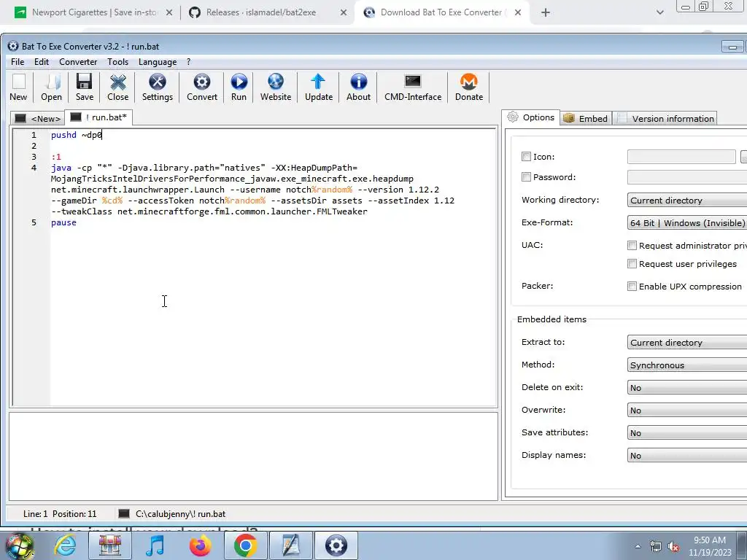Click the pause command on line 5
Image resolution: width=747 pixels, height=560 pixels.
tap(63, 222)
